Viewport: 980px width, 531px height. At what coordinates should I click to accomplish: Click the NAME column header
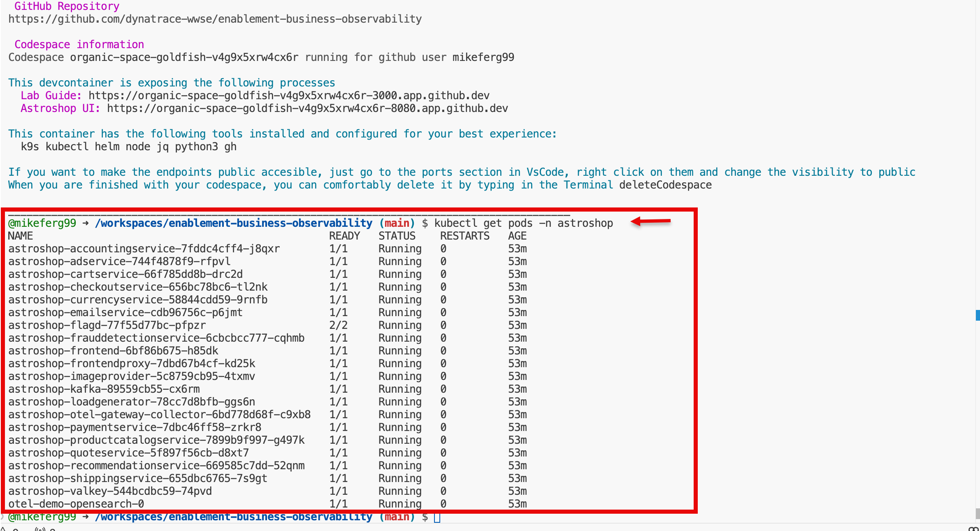(x=21, y=236)
